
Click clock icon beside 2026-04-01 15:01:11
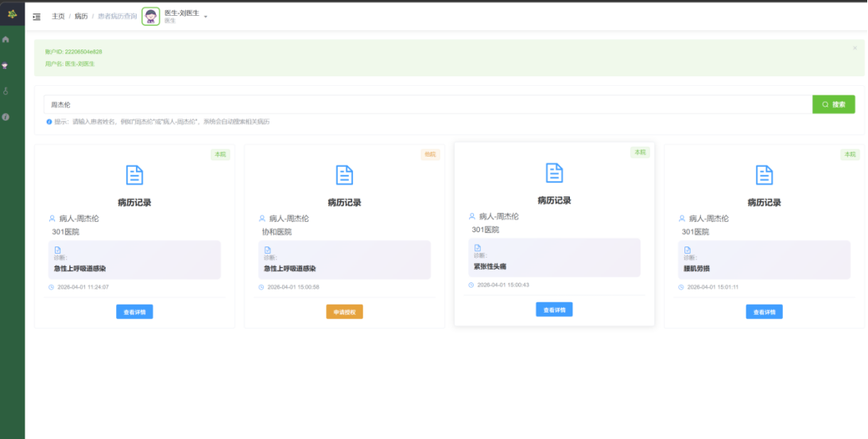click(681, 287)
